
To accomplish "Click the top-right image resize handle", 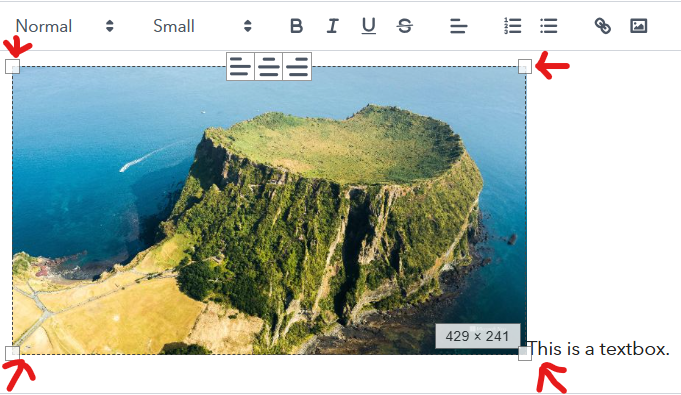I will pyautogui.click(x=525, y=66).
